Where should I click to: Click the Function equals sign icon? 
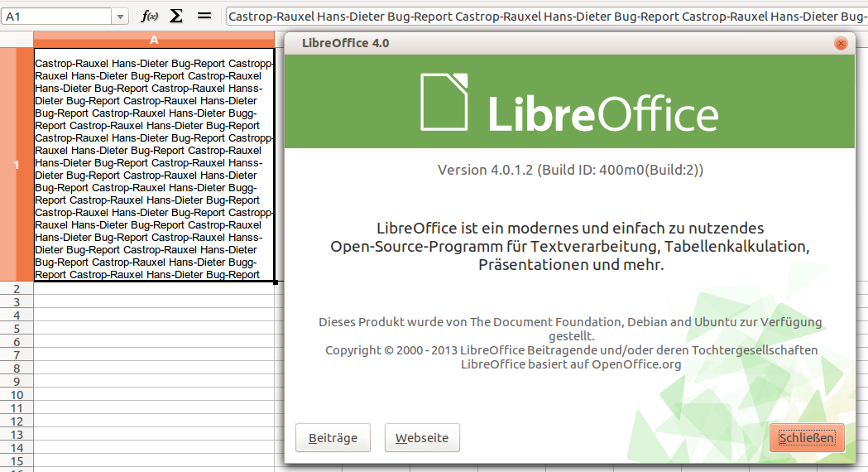click(204, 16)
